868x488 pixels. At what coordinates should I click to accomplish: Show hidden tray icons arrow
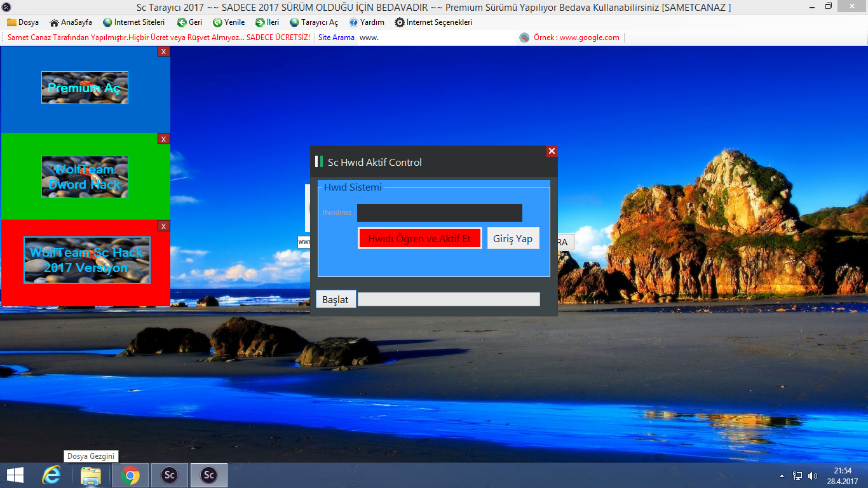(782, 476)
